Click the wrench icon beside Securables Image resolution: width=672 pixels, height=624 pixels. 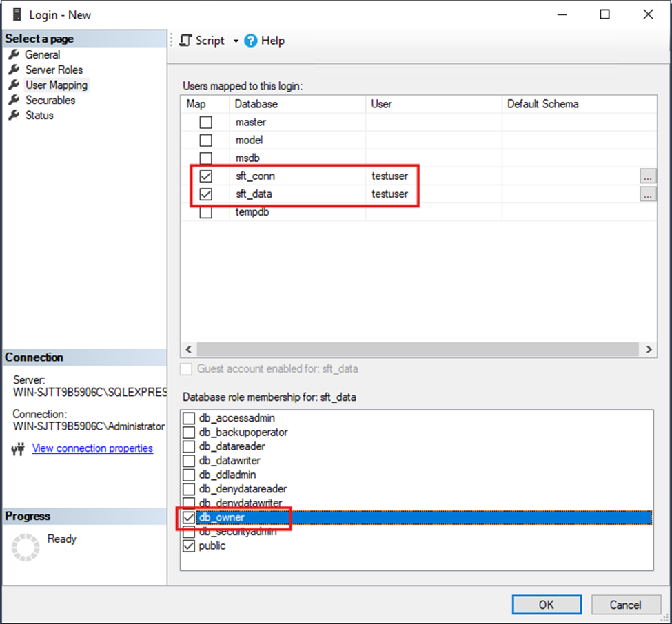click(14, 101)
